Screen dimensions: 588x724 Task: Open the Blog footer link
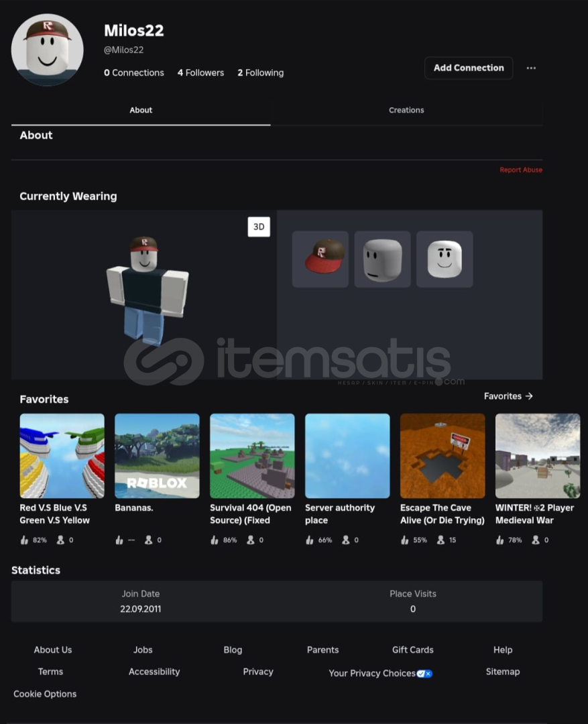[x=233, y=650]
